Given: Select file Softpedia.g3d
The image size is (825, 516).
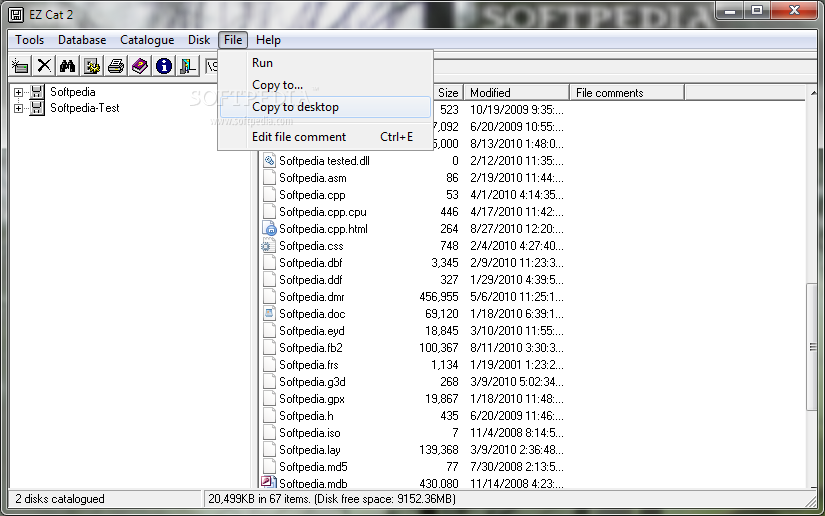Looking at the screenshot, I should click(312, 381).
